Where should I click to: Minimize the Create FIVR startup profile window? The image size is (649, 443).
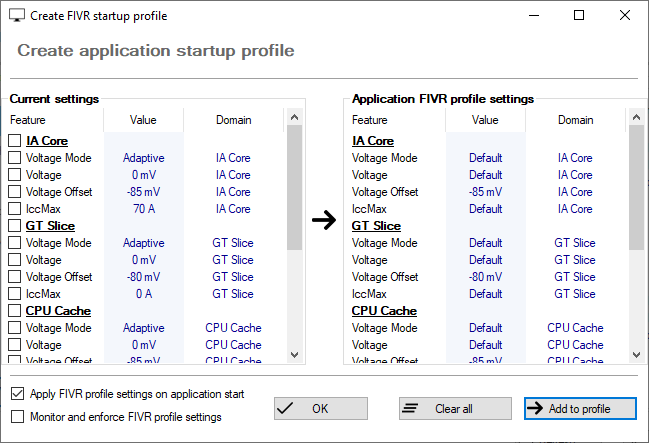point(534,16)
